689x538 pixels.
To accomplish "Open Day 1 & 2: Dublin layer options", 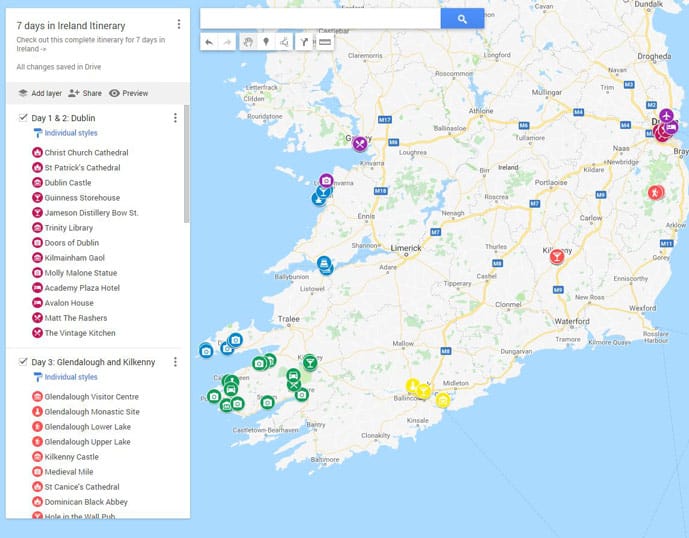I will [175, 118].
